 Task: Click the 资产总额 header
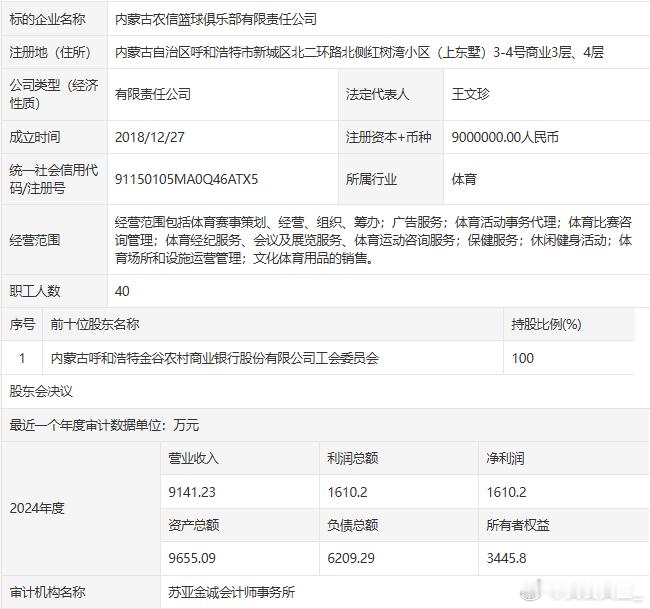tap(194, 525)
